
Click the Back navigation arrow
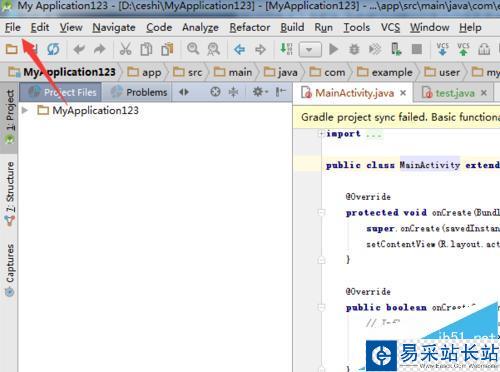click(x=239, y=49)
